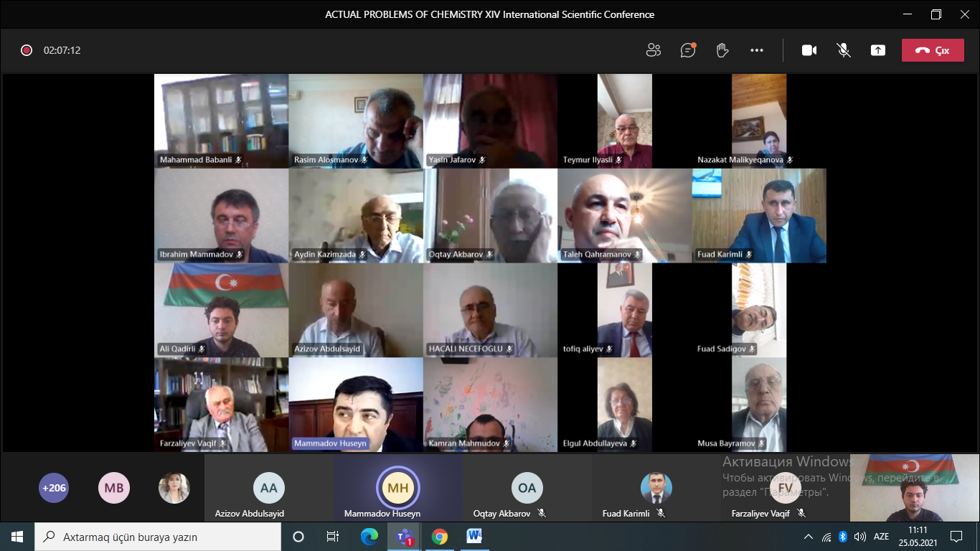The image size is (980, 551).
Task: Open Microsoft Teams in the taskbar
Action: (404, 537)
